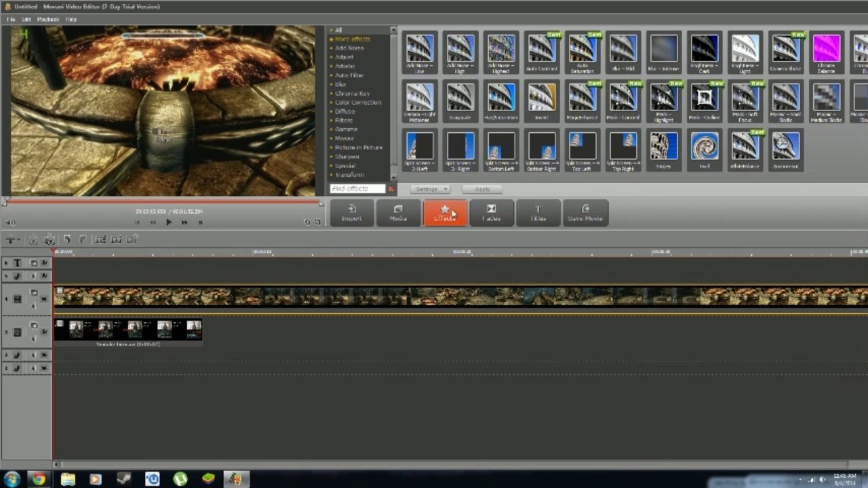Click into the Find effects search field
This screenshot has height=488, width=868.
(x=357, y=189)
